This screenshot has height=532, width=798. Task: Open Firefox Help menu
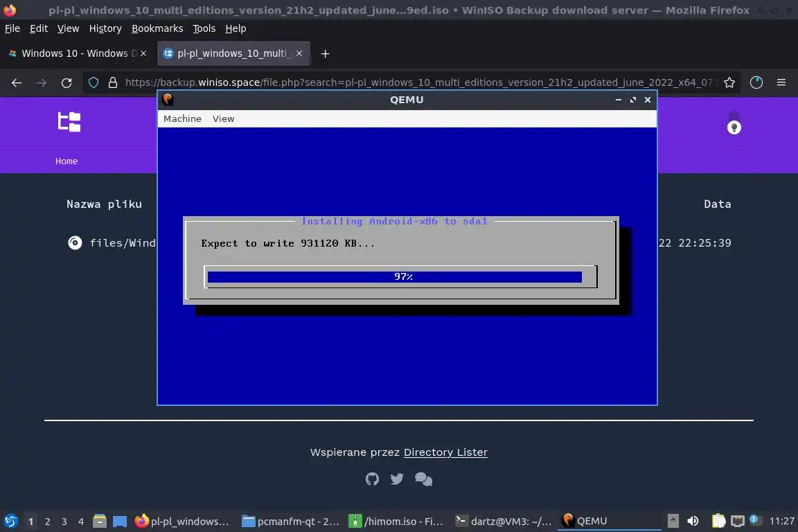236,28
